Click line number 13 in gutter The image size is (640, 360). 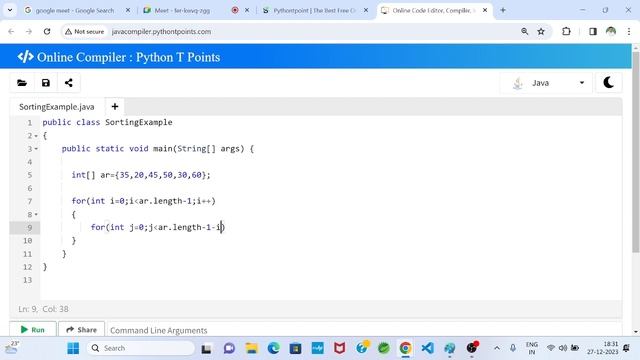pyautogui.click(x=28, y=280)
